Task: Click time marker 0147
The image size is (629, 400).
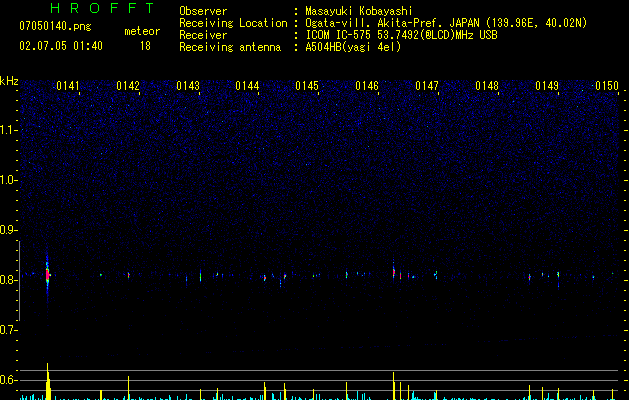Action: 427,86
